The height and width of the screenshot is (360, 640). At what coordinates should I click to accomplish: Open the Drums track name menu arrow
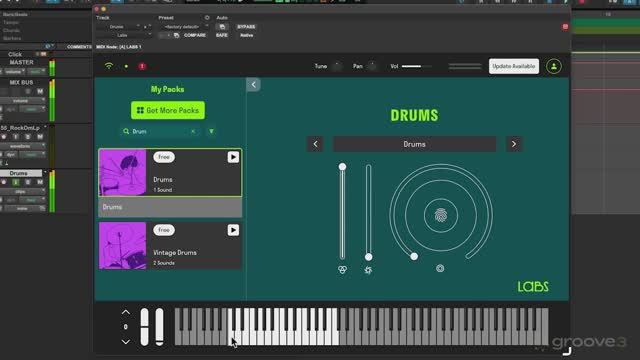point(45,173)
